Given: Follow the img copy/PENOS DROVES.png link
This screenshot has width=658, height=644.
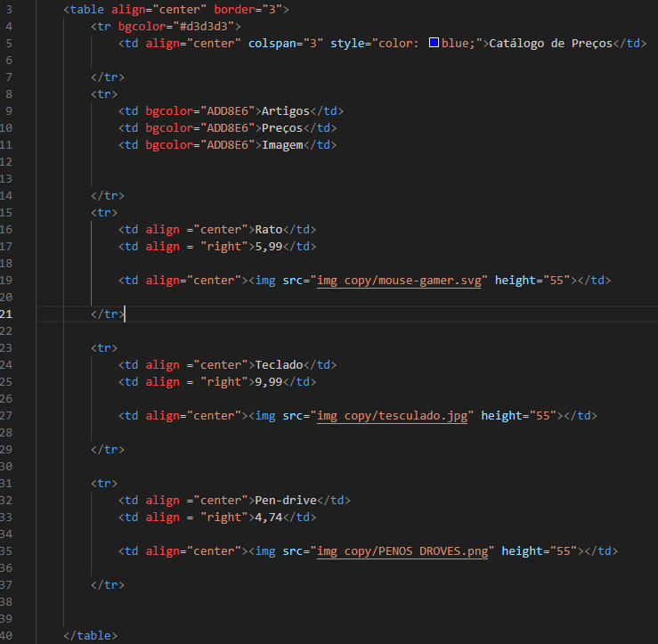Looking at the screenshot, I should (402, 551).
